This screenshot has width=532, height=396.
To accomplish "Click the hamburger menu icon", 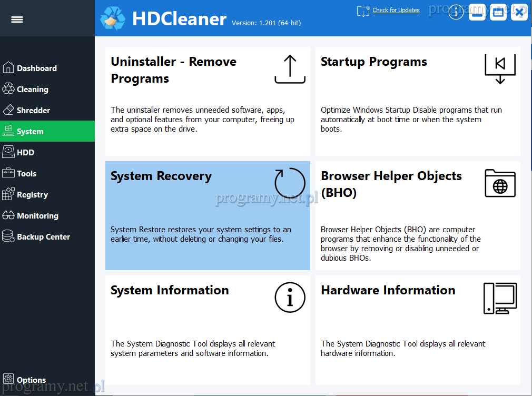I will (x=17, y=19).
